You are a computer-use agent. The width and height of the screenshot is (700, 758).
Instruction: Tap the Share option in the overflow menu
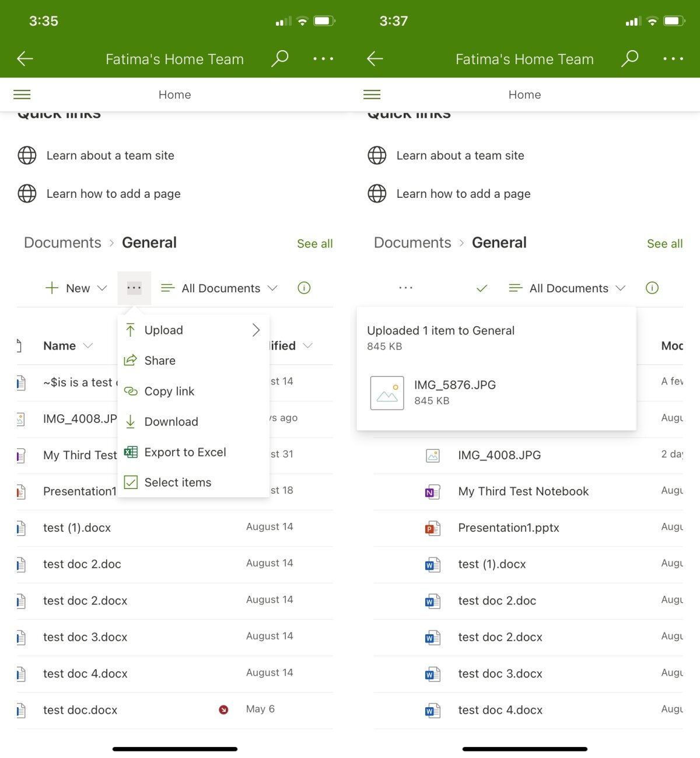(159, 361)
